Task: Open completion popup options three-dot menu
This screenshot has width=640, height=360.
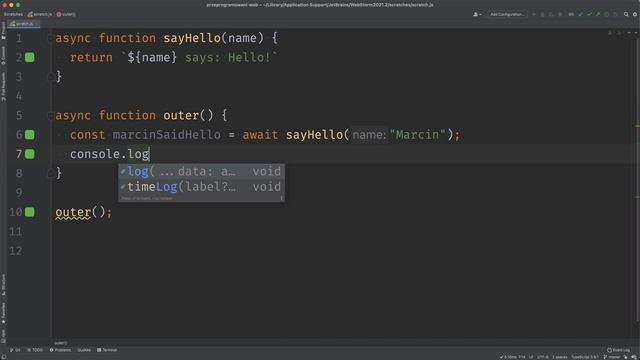Action: (281, 198)
